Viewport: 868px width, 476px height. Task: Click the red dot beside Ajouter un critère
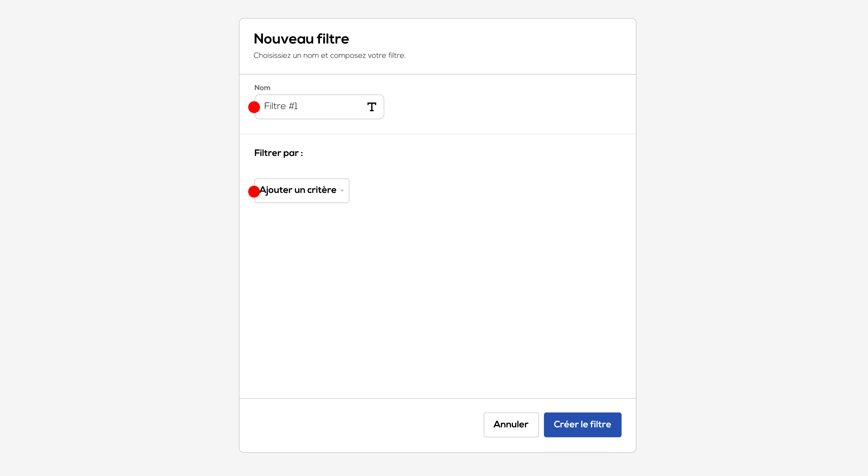click(x=254, y=192)
